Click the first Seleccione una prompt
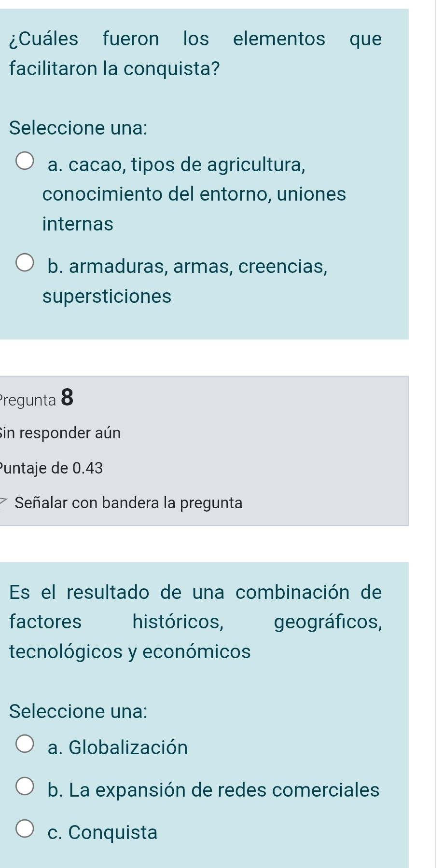The width and height of the screenshot is (444, 868). coord(78,128)
